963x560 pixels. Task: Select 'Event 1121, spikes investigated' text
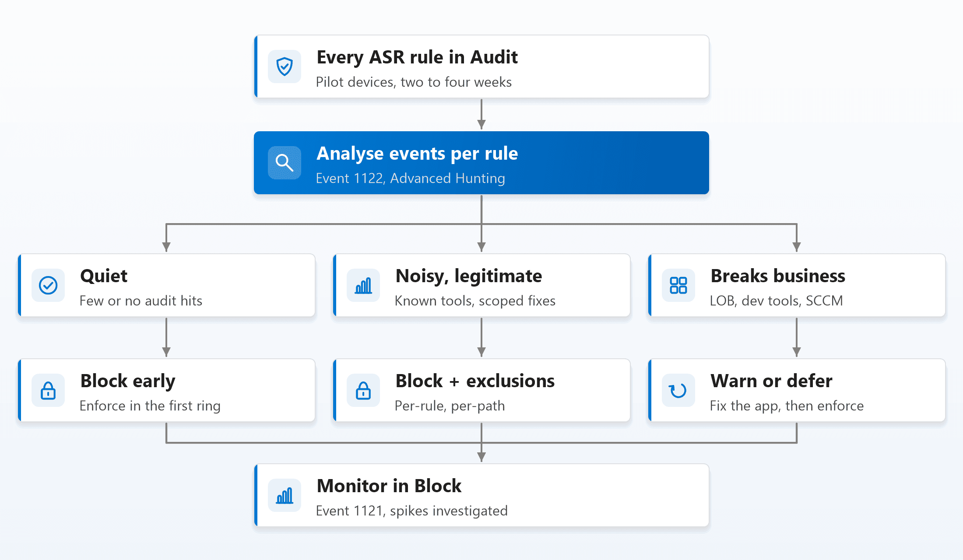tap(412, 511)
